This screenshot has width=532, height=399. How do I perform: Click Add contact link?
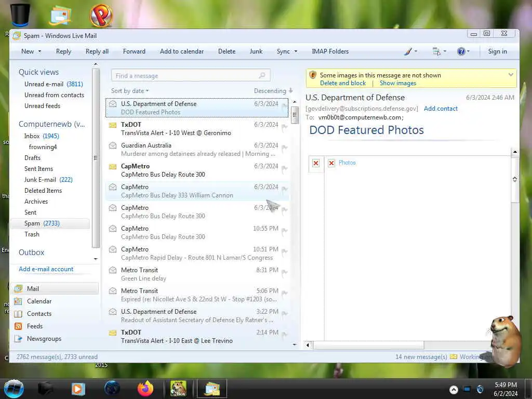tap(441, 109)
